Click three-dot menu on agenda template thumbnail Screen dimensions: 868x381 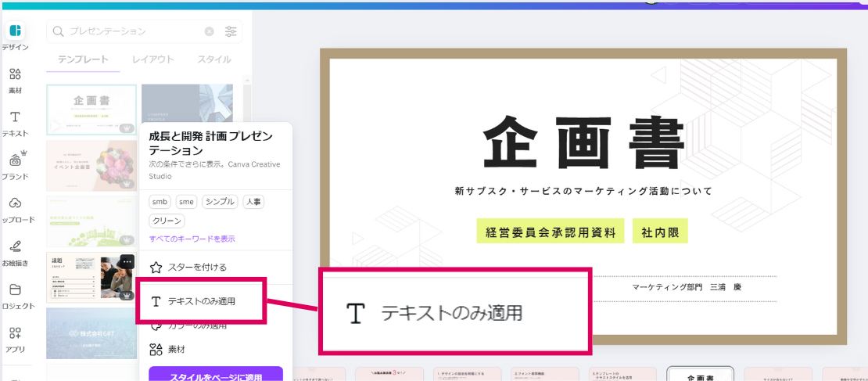[x=127, y=261]
